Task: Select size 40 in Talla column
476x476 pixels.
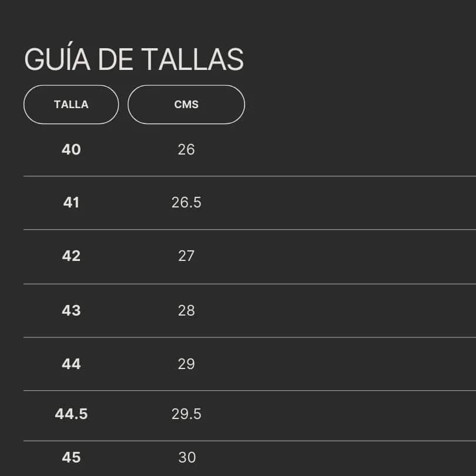Action: (71, 149)
